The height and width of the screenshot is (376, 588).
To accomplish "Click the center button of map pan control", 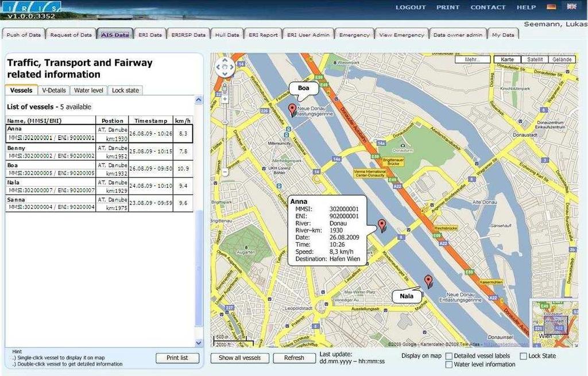I will tap(225, 68).
